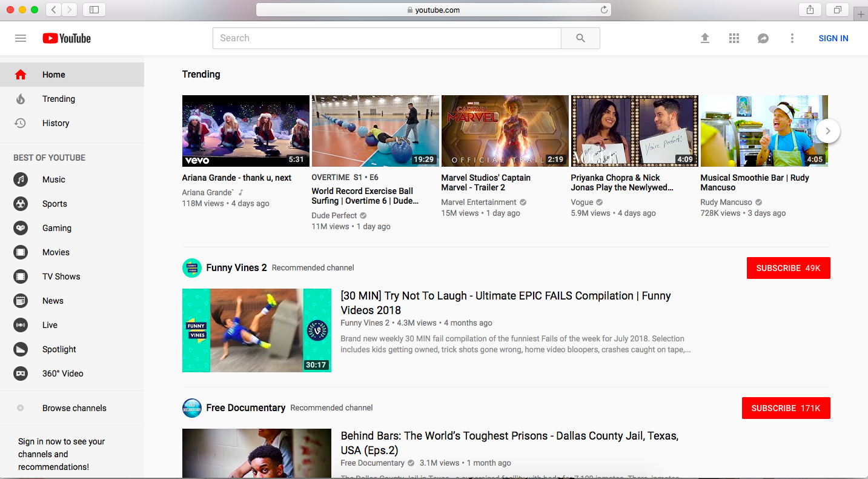This screenshot has height=479, width=868.
Task: Click in the YouTube search field
Action: point(387,38)
